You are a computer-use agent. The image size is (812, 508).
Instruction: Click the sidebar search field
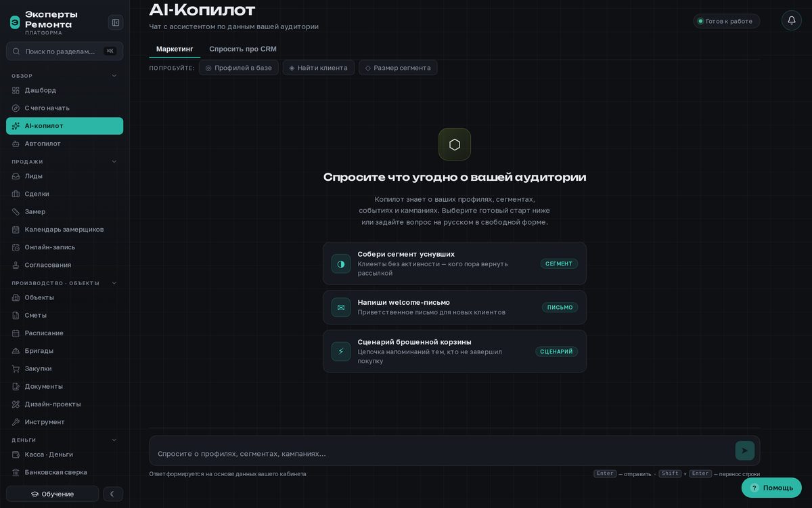point(65,51)
